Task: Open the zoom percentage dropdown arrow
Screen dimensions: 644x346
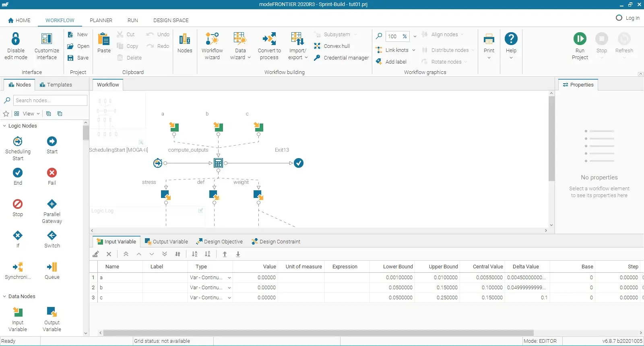Action: point(415,36)
